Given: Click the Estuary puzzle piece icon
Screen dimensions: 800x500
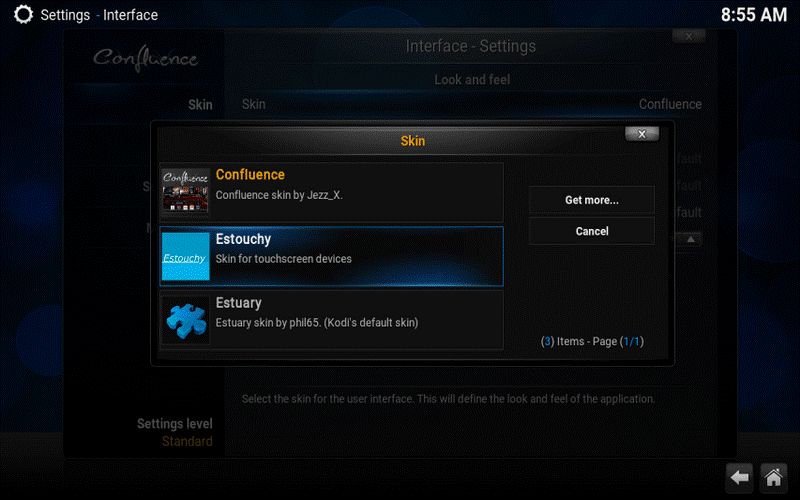Looking at the screenshot, I should 185,320.
